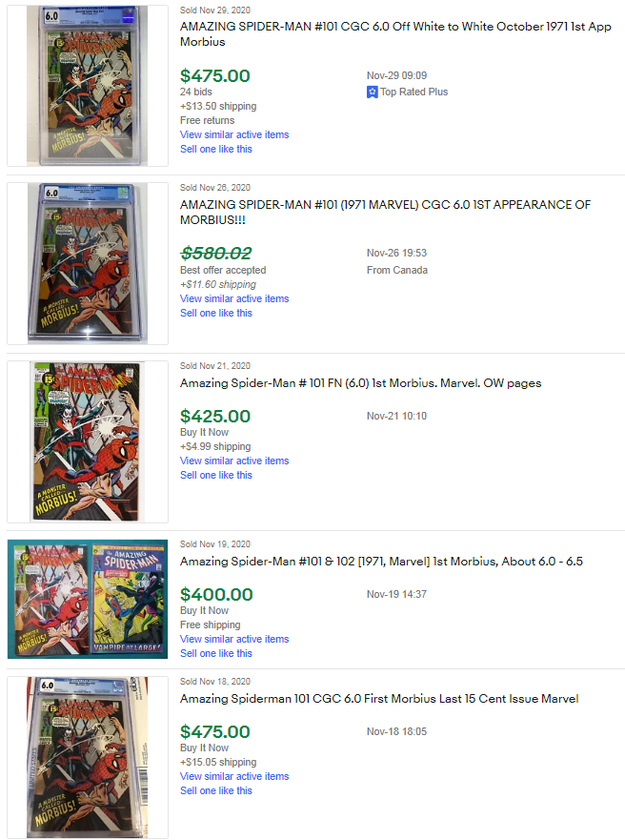Click Sell one like this under $425.00 listing
This screenshot has width=625, height=840.
(216, 475)
